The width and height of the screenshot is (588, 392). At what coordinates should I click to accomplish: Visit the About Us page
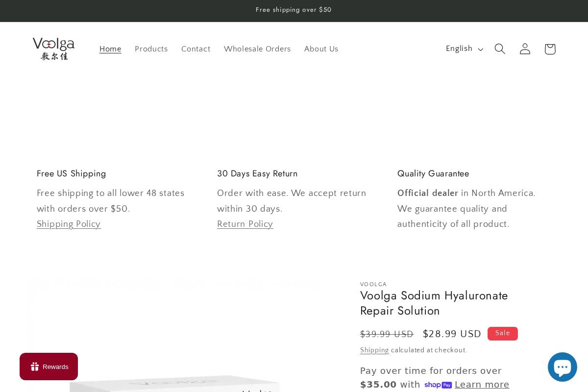(x=321, y=49)
